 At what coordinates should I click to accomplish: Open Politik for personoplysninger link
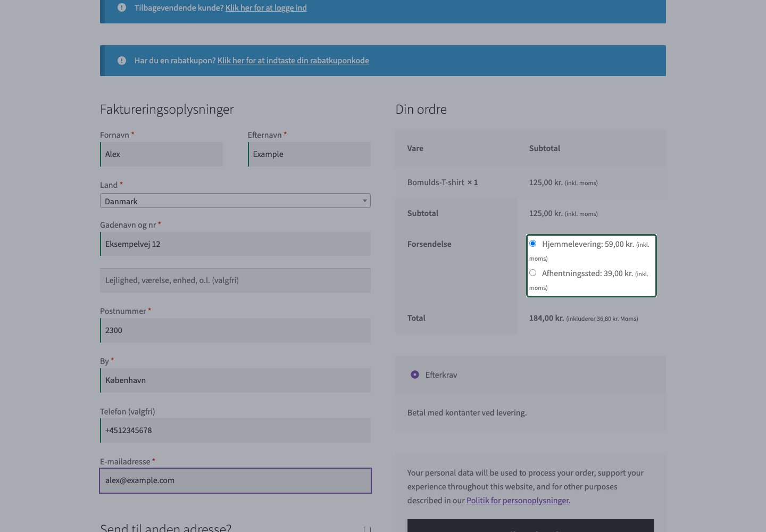click(518, 501)
